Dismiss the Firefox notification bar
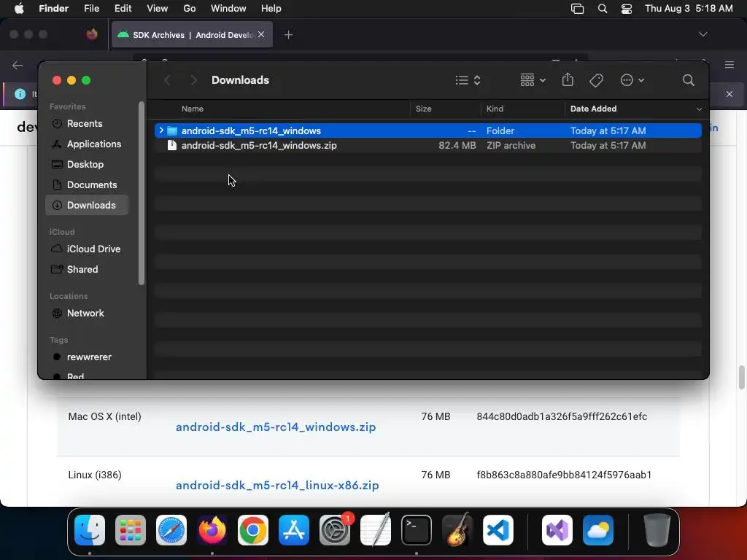Screen dimensions: 747x560 pyautogui.click(x=729, y=94)
